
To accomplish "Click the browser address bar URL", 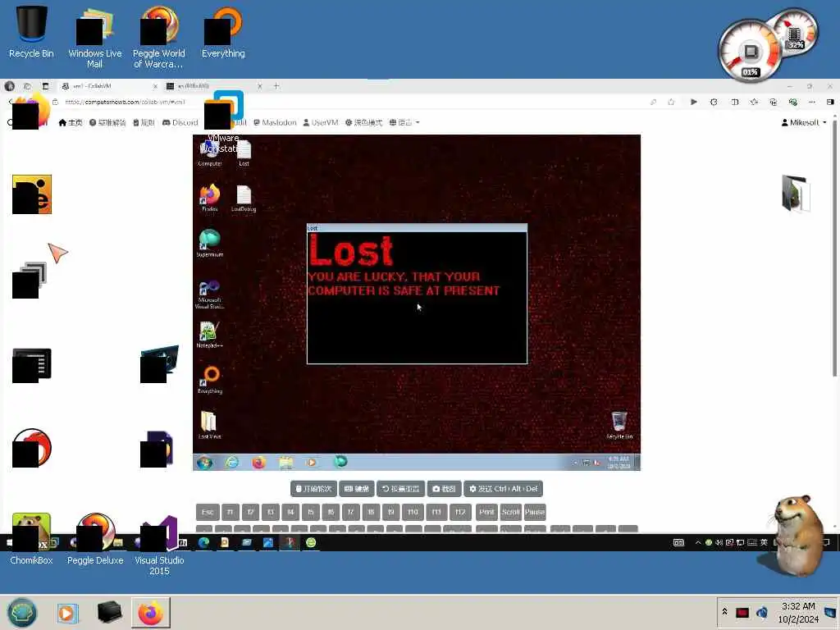I will [126, 102].
